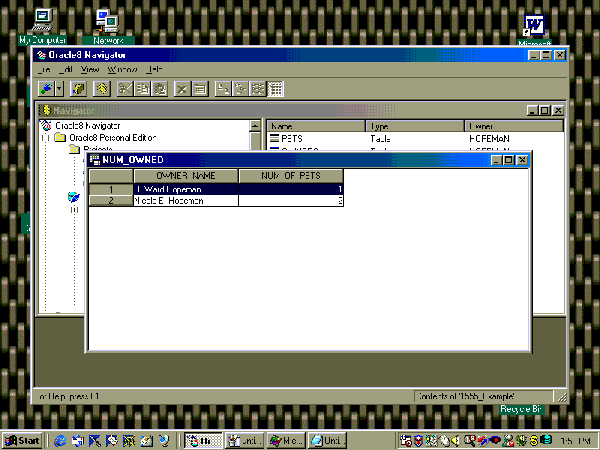The width and height of the screenshot is (600, 450).
Task: Sort list by Owner column header
Action: click(x=514, y=126)
